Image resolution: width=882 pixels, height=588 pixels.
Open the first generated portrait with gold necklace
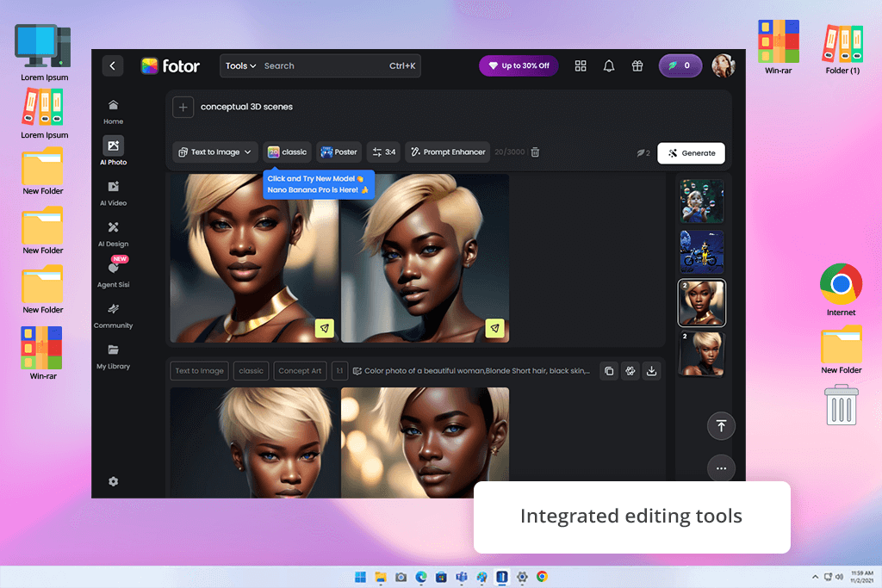[254, 258]
